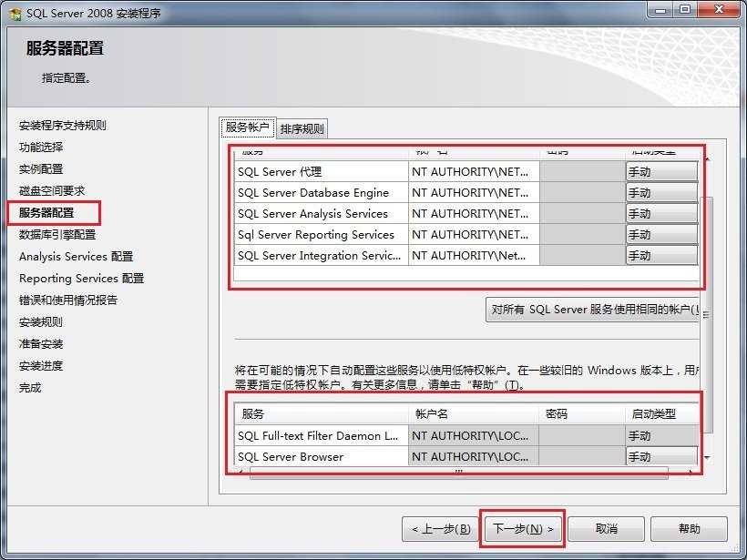747x560 pixels.
Task: Open 启动类型 dropdown for SQL Server 代理
Action: [661, 171]
